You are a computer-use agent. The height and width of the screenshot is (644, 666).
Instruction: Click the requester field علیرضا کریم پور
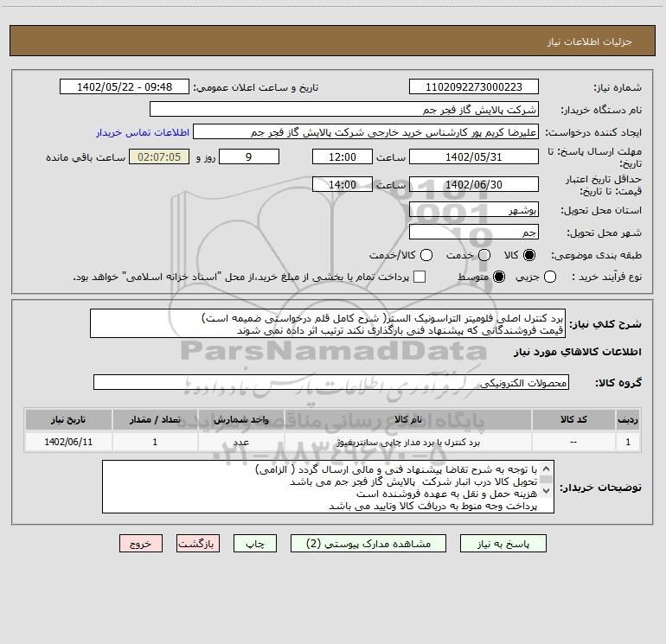coord(366,132)
